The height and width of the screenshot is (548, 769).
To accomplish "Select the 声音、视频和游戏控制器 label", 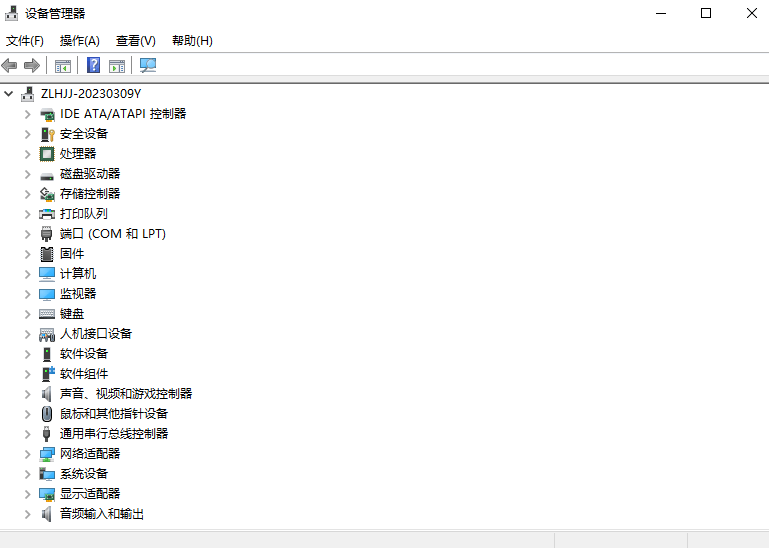I will pyautogui.click(x=126, y=394).
